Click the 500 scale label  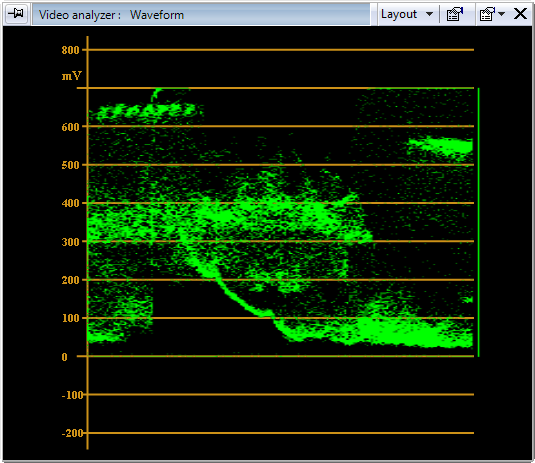[x=70, y=165]
